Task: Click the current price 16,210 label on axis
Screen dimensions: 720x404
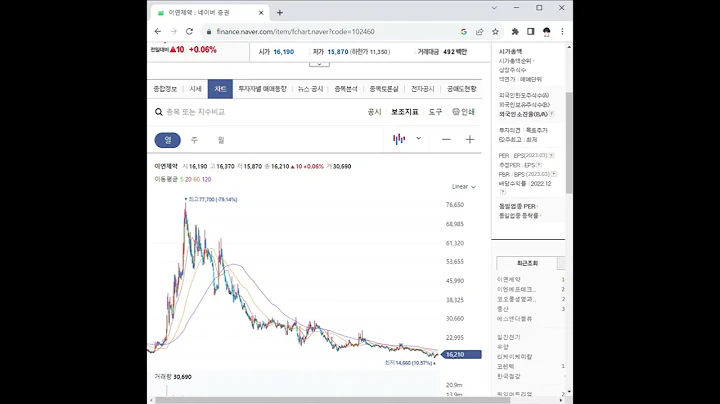Action: click(x=461, y=354)
